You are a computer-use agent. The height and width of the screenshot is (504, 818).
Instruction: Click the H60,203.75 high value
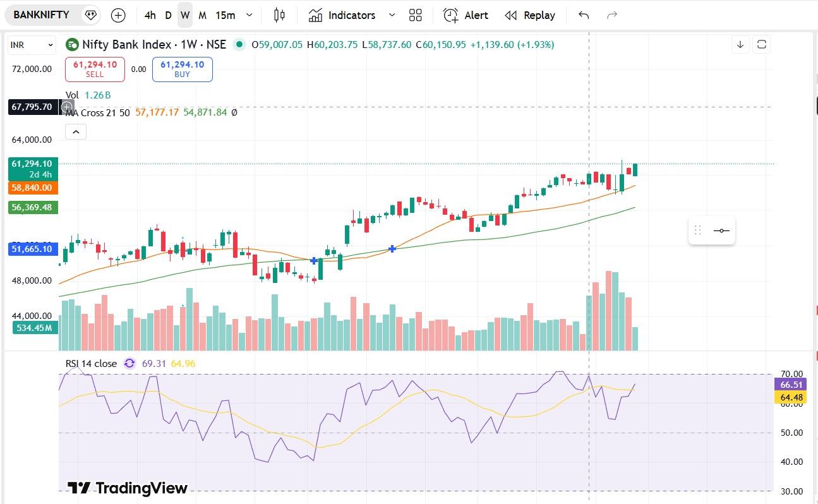point(332,45)
